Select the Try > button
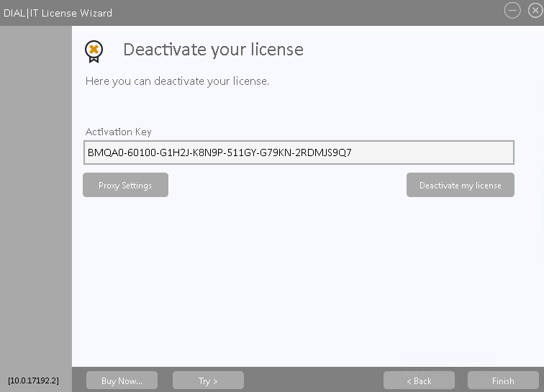The image size is (544, 392). pyautogui.click(x=208, y=380)
